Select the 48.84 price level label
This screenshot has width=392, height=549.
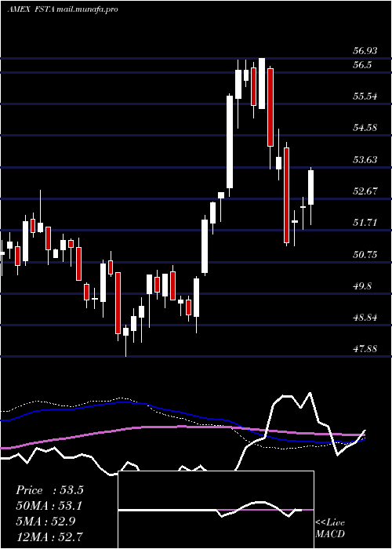[x=365, y=318]
